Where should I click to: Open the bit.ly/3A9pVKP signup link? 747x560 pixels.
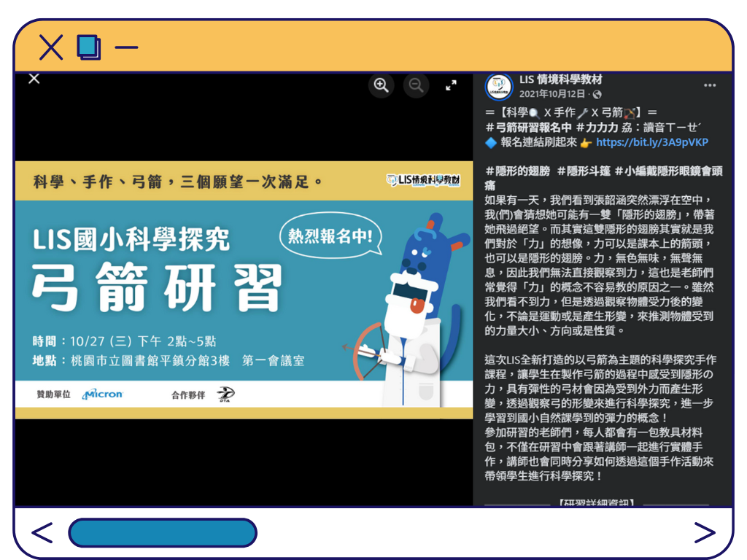click(651, 142)
